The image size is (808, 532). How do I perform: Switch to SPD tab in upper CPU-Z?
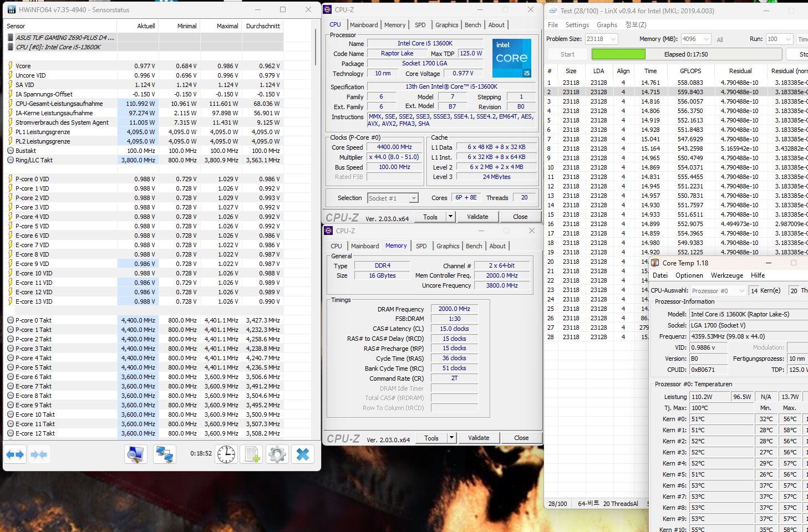[x=420, y=25]
